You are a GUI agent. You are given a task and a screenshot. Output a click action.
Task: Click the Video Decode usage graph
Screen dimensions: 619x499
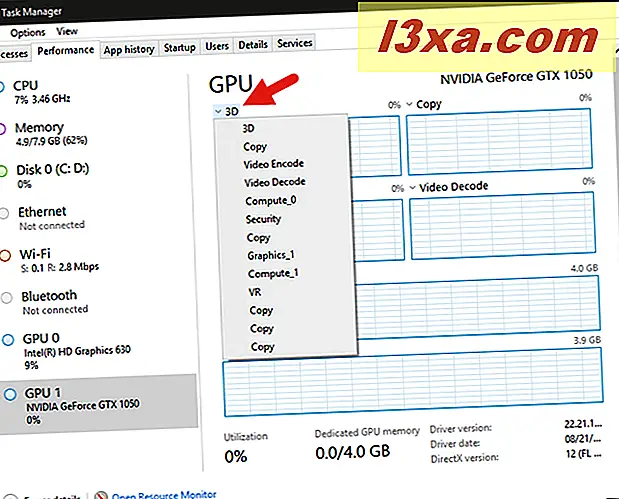(502, 226)
